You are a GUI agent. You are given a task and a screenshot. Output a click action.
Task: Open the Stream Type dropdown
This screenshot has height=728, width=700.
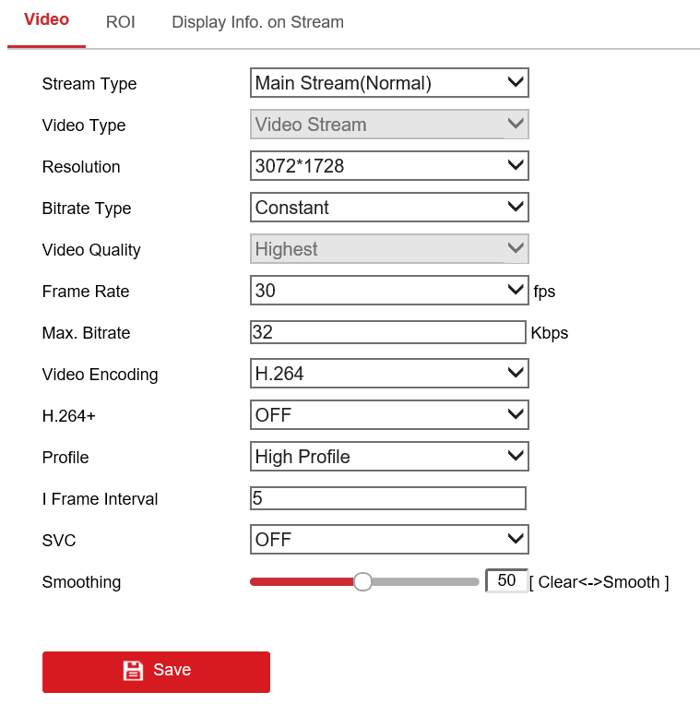pos(388,83)
